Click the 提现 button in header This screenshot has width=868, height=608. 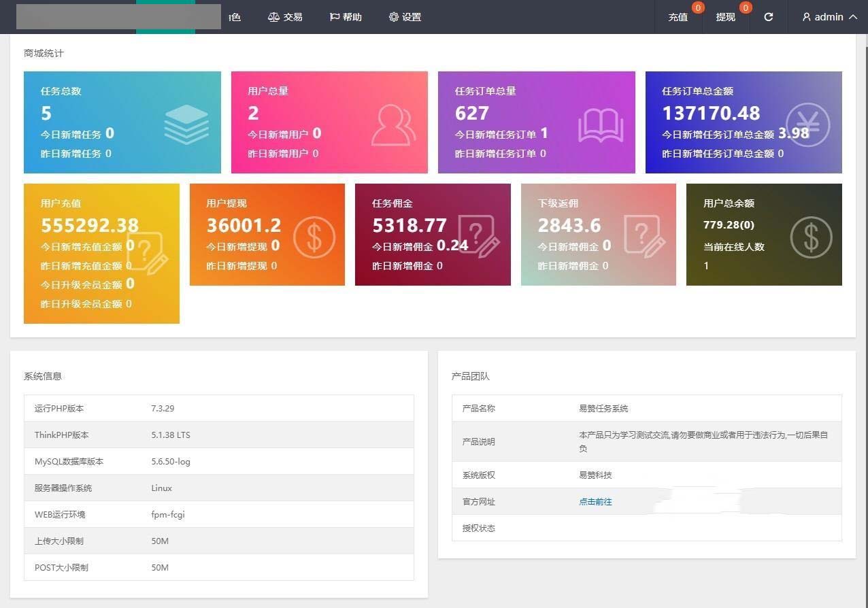725,17
